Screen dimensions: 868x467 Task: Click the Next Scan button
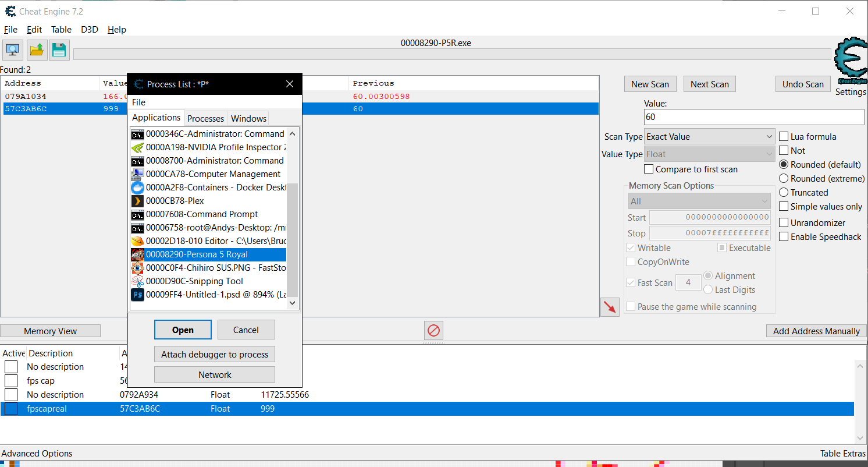pos(710,84)
